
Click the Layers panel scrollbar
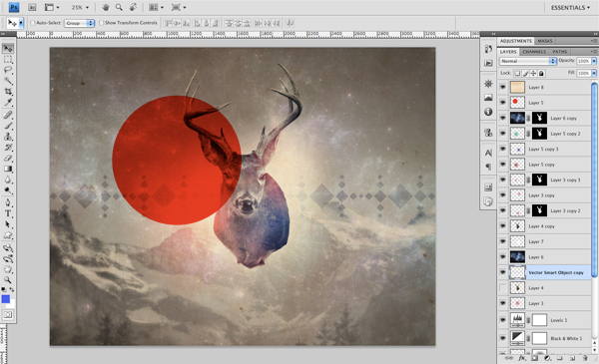[x=594, y=180]
